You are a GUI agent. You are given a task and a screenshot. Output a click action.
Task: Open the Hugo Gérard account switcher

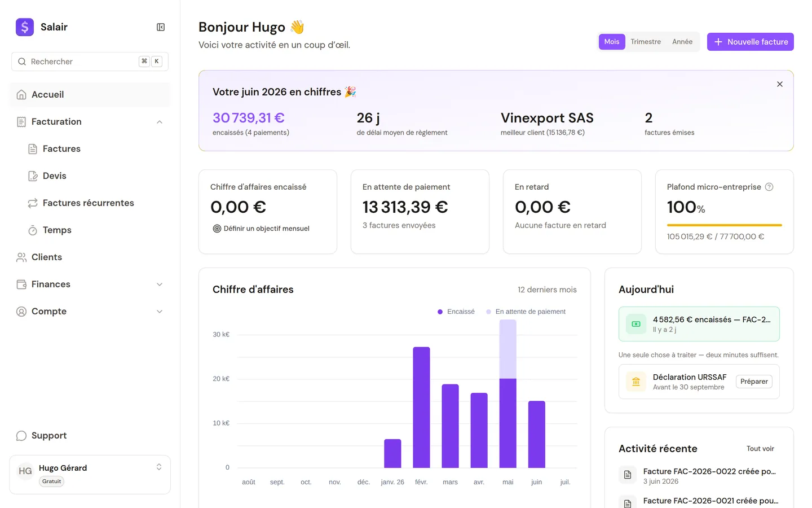90,475
